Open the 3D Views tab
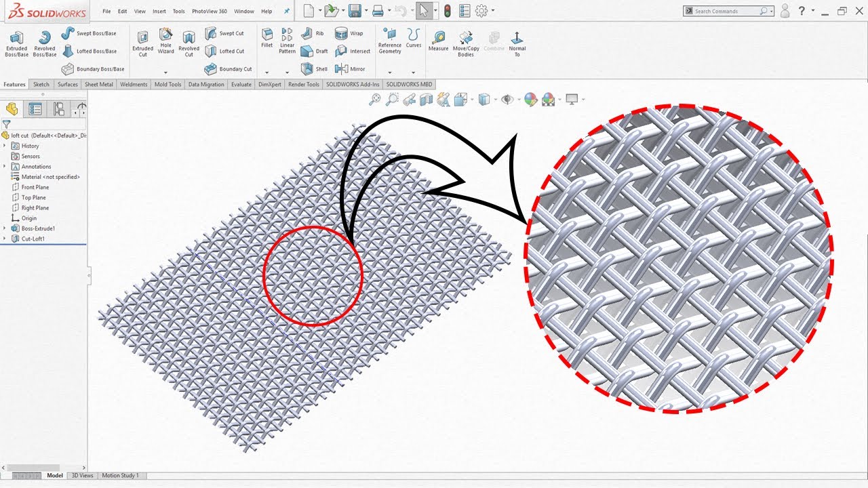The height and width of the screenshot is (488, 868). pos(82,476)
